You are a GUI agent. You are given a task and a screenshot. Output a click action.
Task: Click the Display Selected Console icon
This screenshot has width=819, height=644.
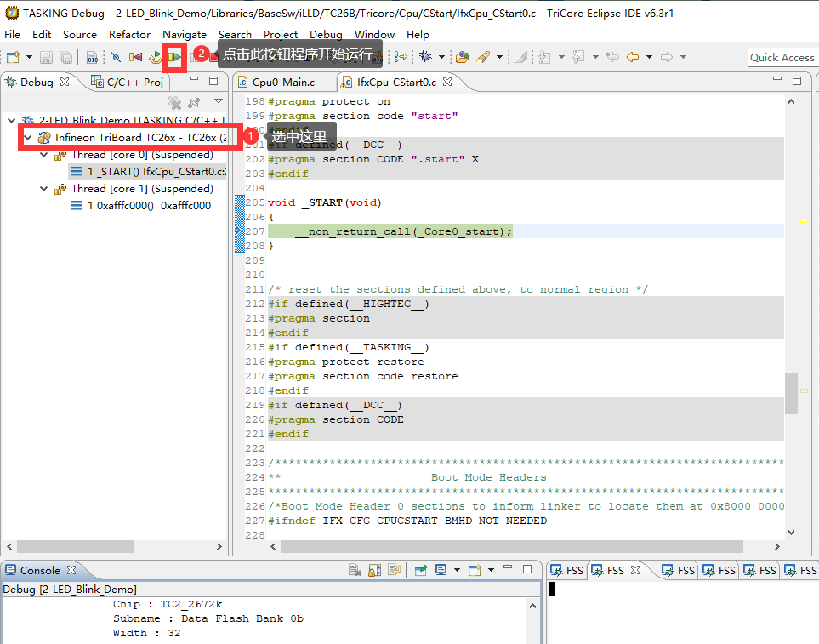(x=441, y=570)
